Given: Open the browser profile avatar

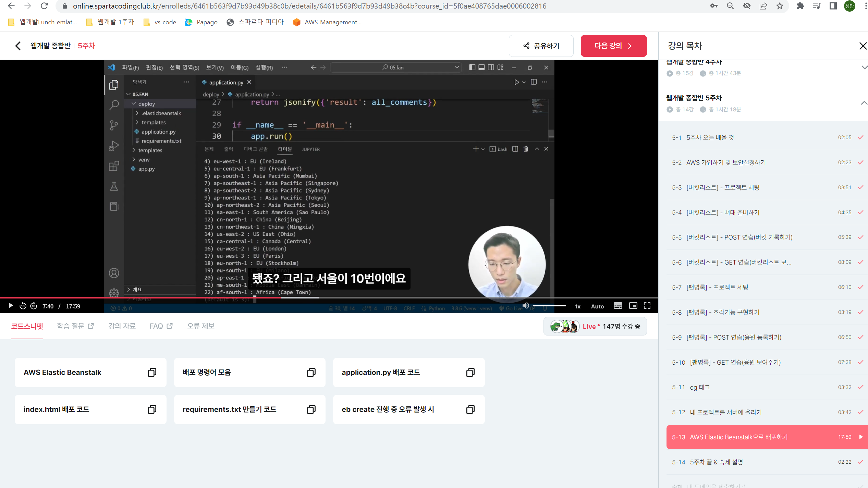Looking at the screenshot, I should (849, 6).
